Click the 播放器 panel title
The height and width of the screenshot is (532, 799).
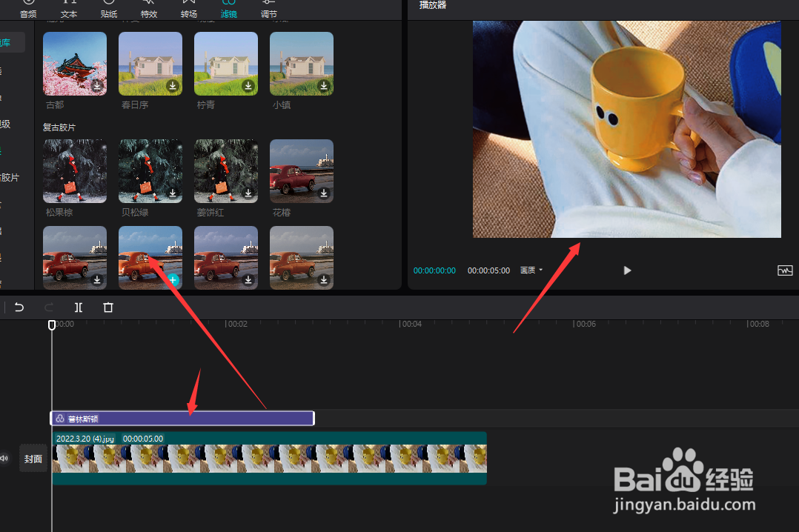click(x=433, y=5)
